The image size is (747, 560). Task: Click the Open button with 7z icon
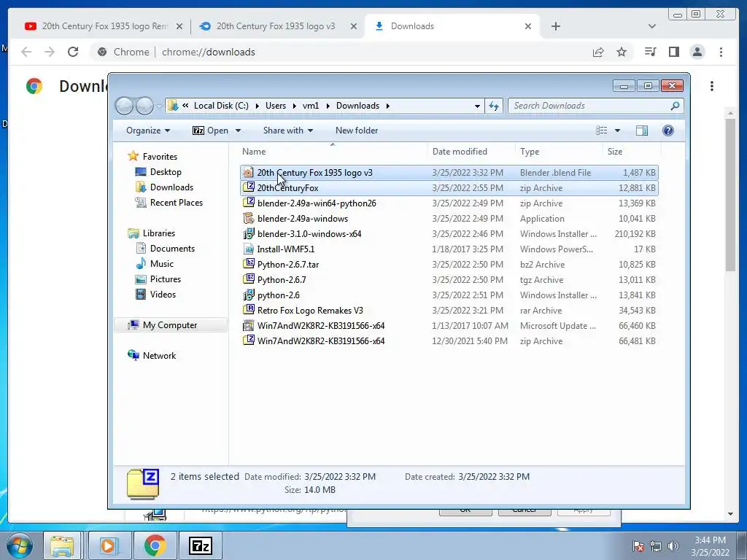click(210, 131)
